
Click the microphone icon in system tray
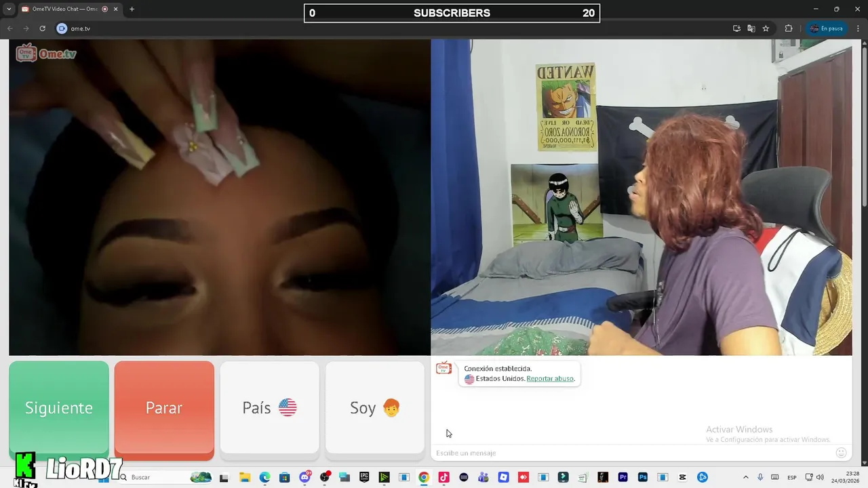pos(760,477)
